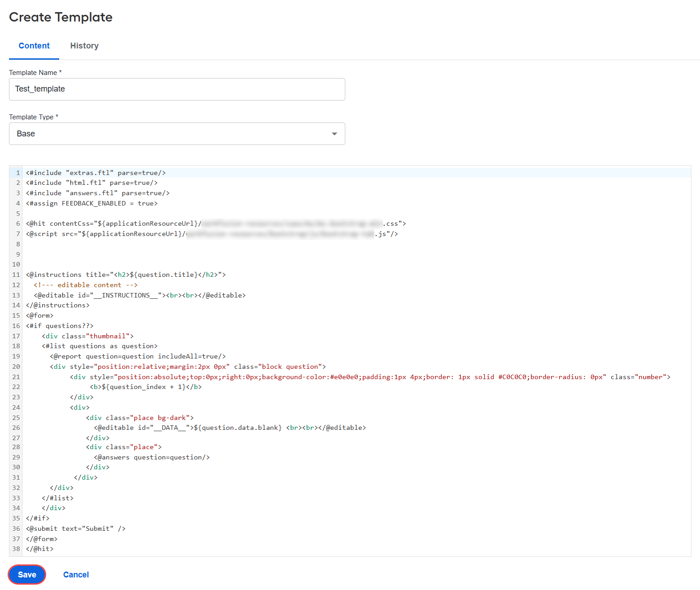Click the '<@instructions title=' code line

click(126, 275)
